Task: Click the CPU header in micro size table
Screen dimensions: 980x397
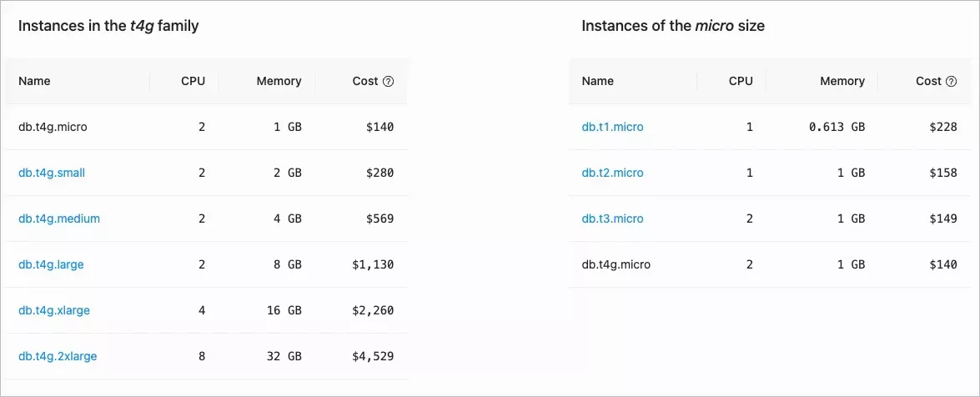Action: pyautogui.click(x=741, y=82)
